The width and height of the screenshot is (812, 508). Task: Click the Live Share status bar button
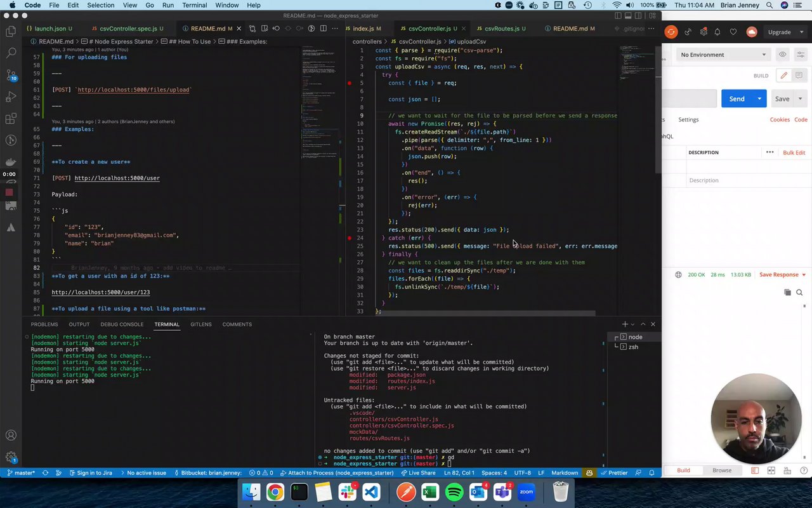(x=417, y=472)
